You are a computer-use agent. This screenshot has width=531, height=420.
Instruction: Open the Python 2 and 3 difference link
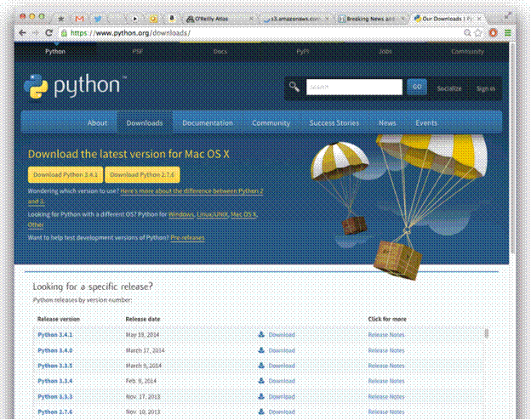click(x=191, y=191)
